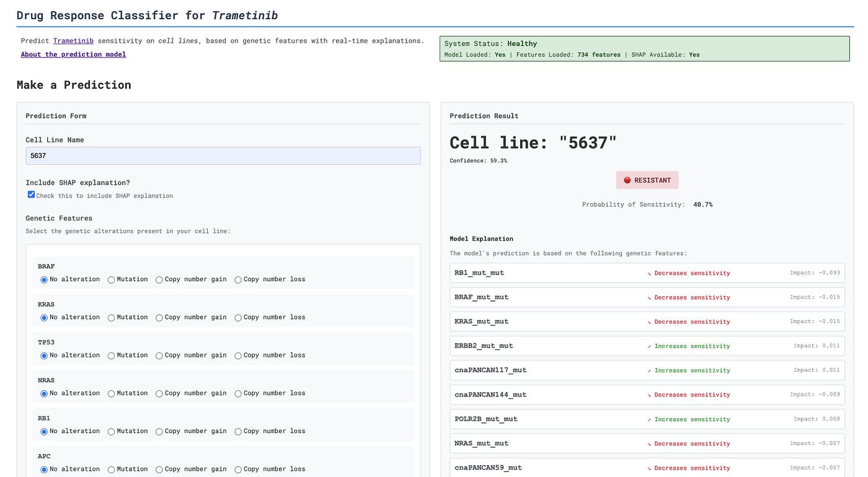The height and width of the screenshot is (477, 868).
Task: Click the cnaPANCAN59_mut feature name
Action: point(488,468)
